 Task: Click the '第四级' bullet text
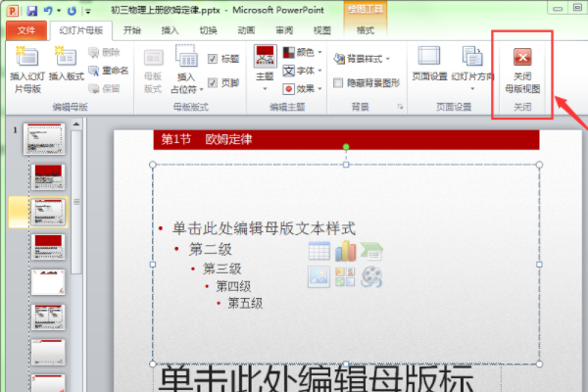233,286
